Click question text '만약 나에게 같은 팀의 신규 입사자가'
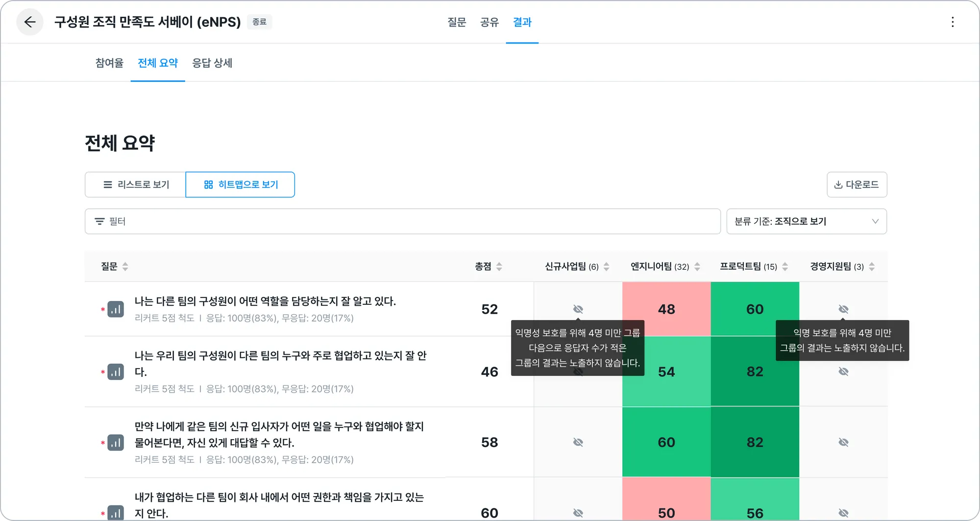The width and height of the screenshot is (980, 521). tap(279, 434)
